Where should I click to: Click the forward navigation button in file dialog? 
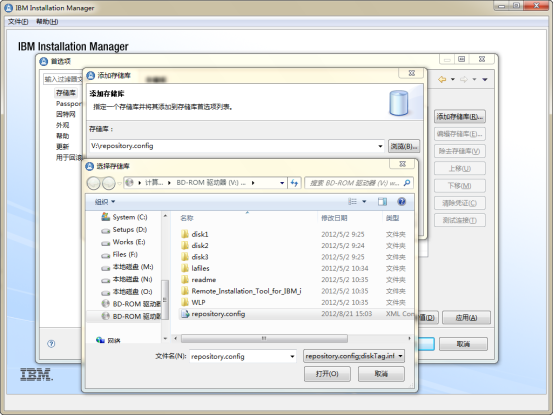click(x=108, y=183)
